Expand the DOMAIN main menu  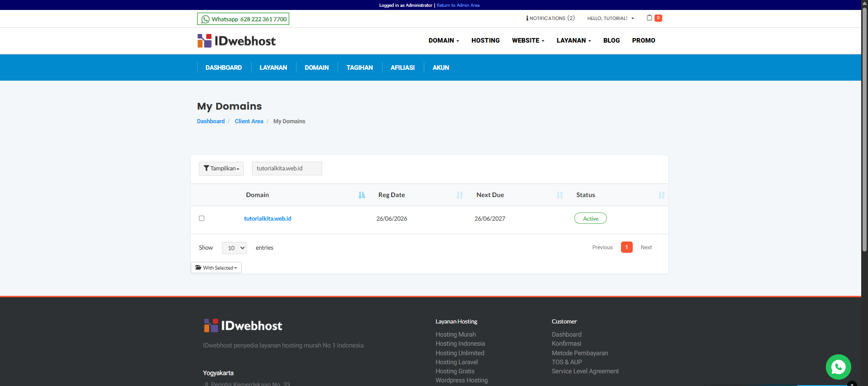444,40
